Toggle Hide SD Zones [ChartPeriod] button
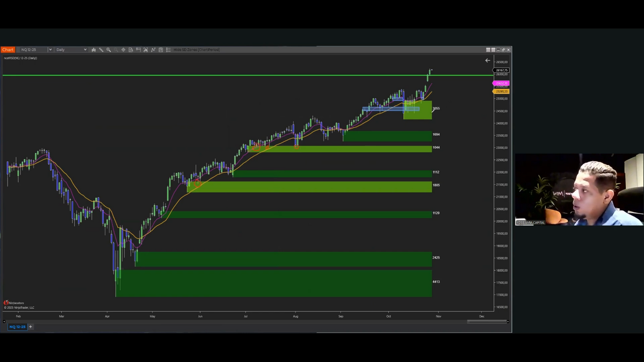This screenshot has width=644, height=362. (x=197, y=50)
